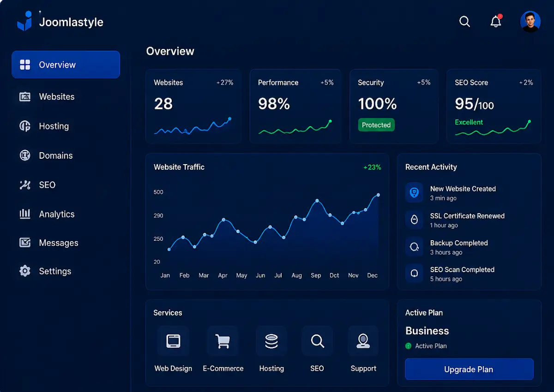Select the E-Commerce cart icon

(x=223, y=342)
